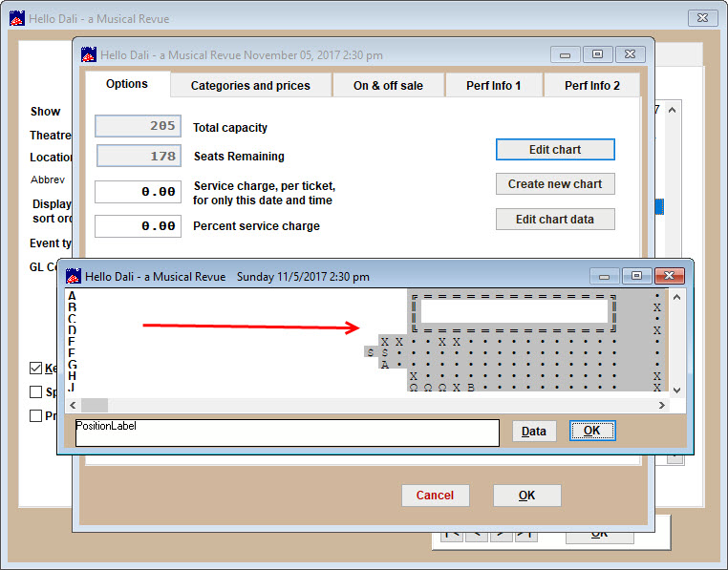Click the red Cancel button

[x=435, y=496]
